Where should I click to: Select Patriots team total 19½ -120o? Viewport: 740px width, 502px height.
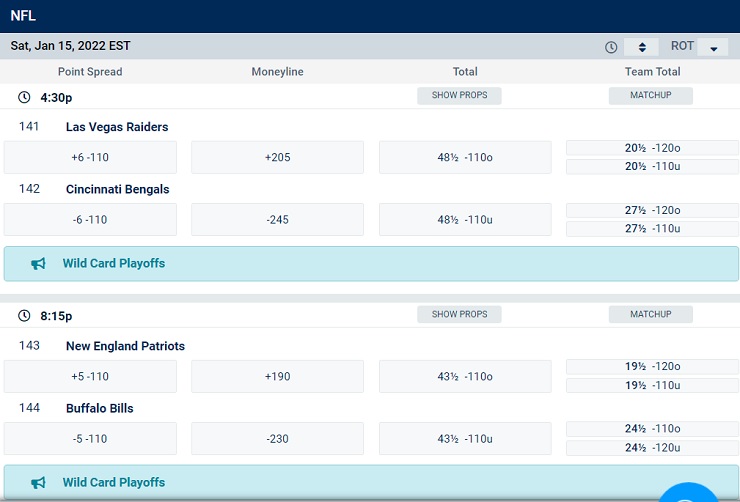pyautogui.click(x=652, y=367)
